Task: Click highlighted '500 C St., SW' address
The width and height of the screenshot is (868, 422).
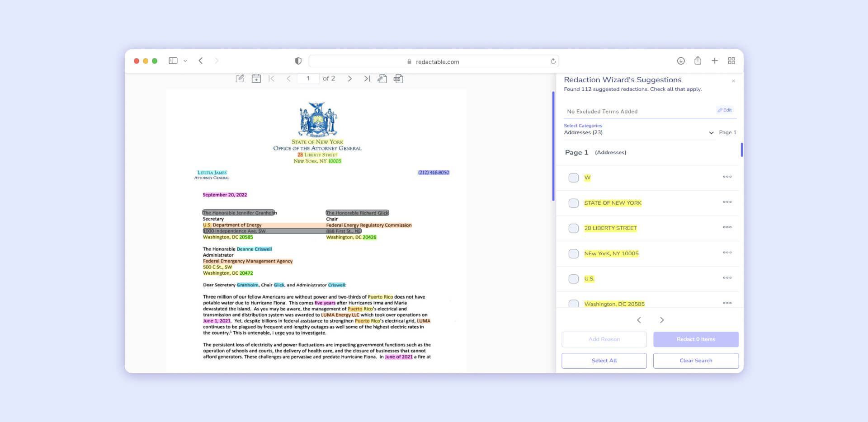Action: click(217, 267)
